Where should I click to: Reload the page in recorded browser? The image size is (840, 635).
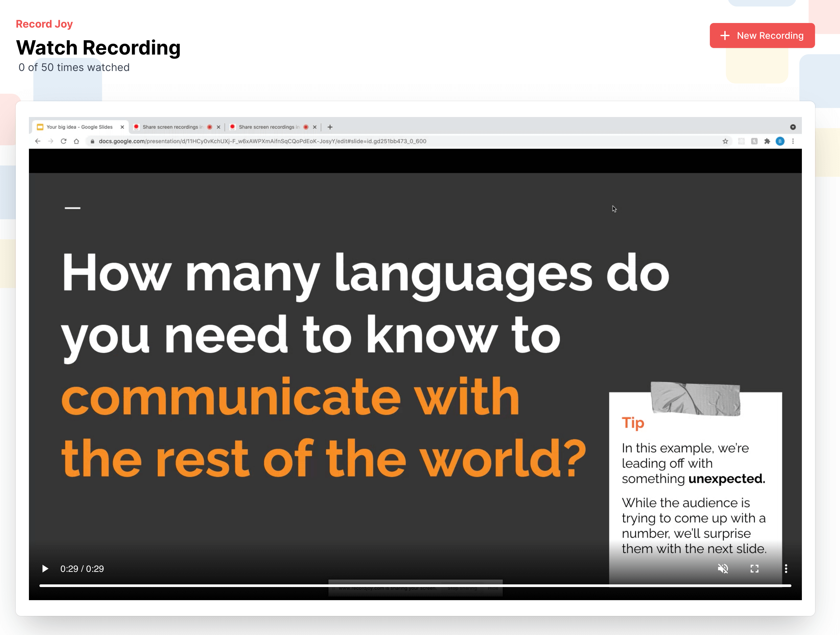pos(63,141)
